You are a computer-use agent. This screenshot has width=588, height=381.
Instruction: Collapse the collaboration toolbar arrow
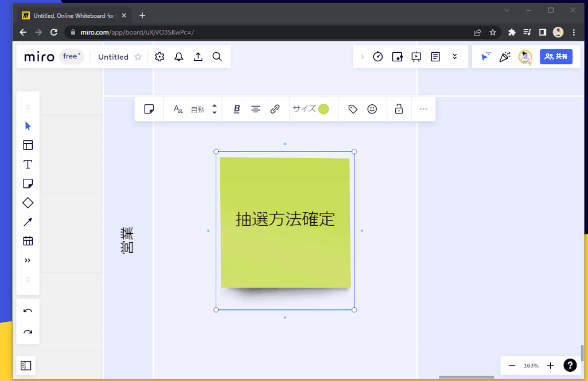362,57
